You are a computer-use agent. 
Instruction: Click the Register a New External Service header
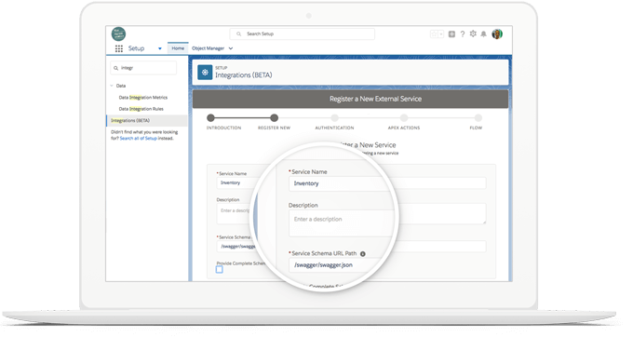coord(350,99)
